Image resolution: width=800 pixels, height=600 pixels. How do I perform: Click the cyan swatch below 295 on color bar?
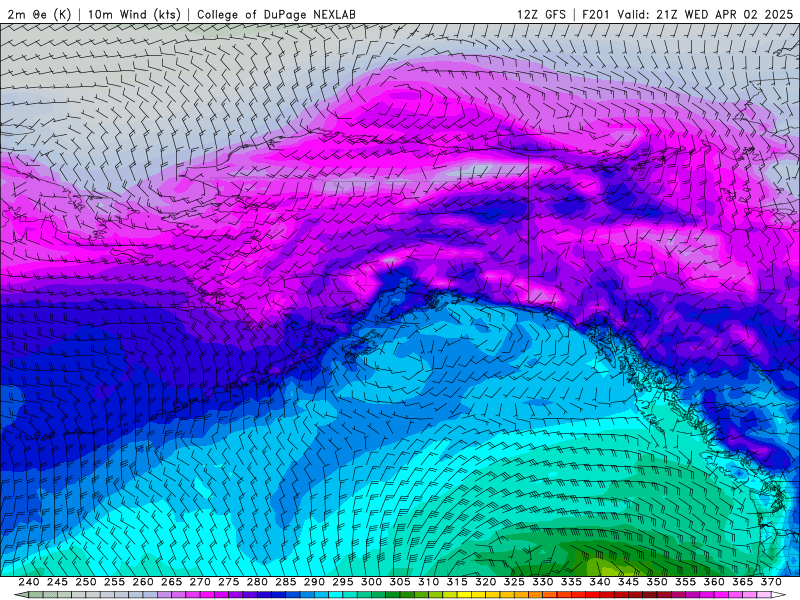[336, 595]
